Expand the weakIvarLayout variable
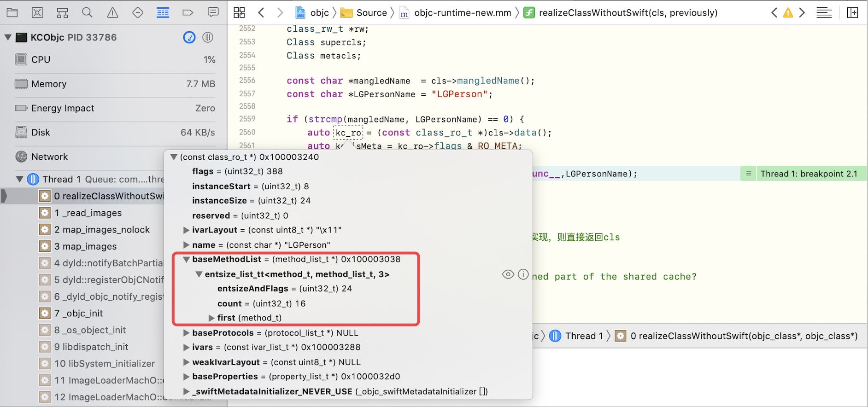 pos(186,362)
